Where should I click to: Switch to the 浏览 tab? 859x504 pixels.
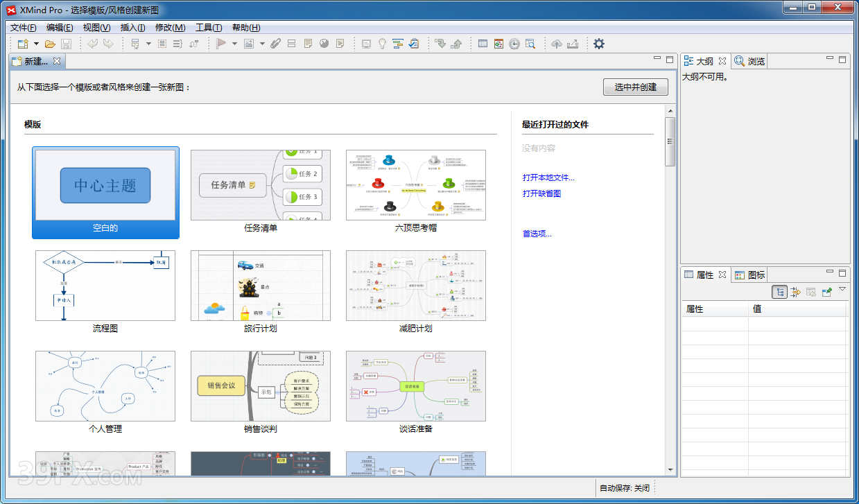[749, 61]
